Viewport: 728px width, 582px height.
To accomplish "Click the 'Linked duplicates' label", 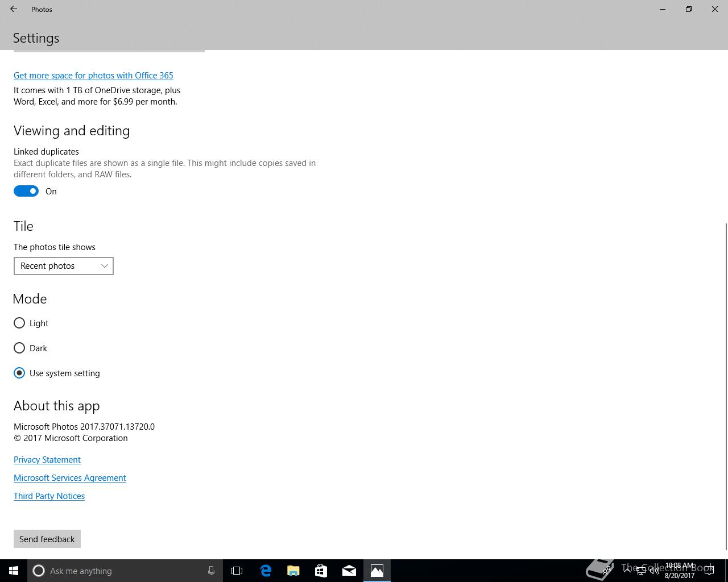I will click(46, 151).
